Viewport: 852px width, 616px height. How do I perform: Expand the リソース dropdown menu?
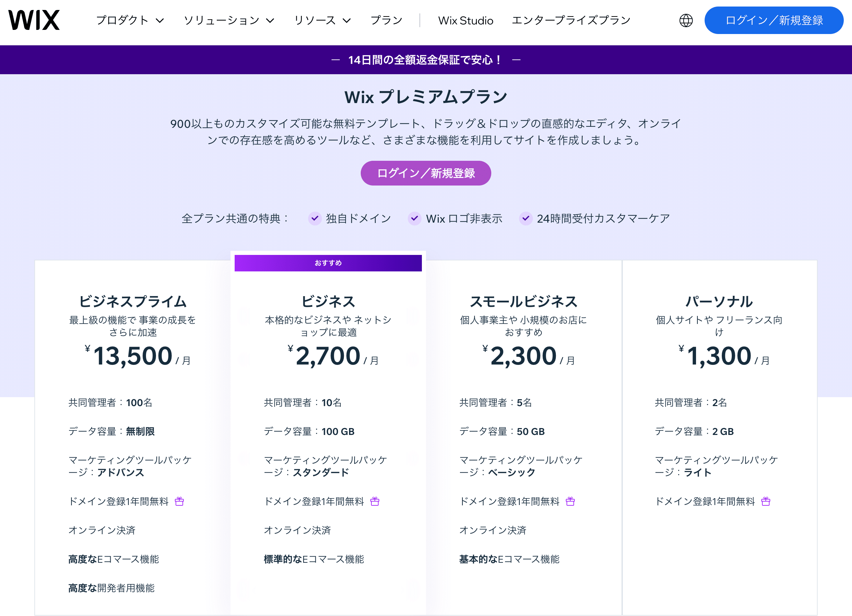pos(323,21)
